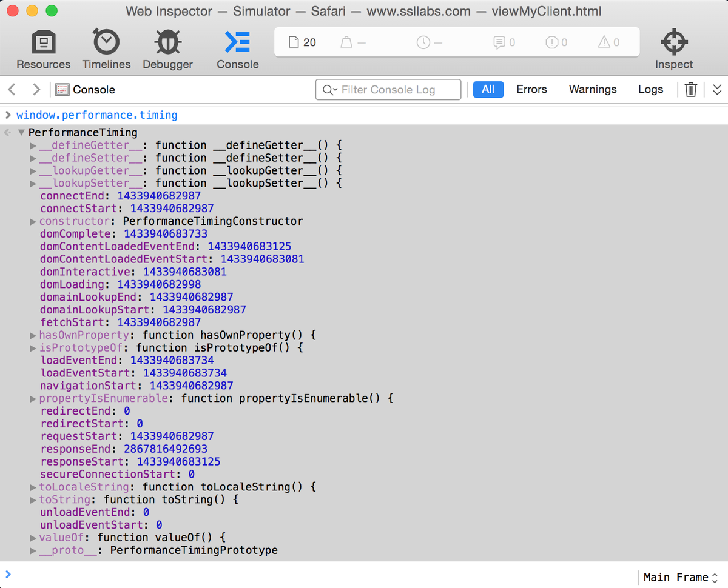This screenshot has width=728, height=588.
Task: Open the Main Frame context selector
Action: [x=680, y=577]
